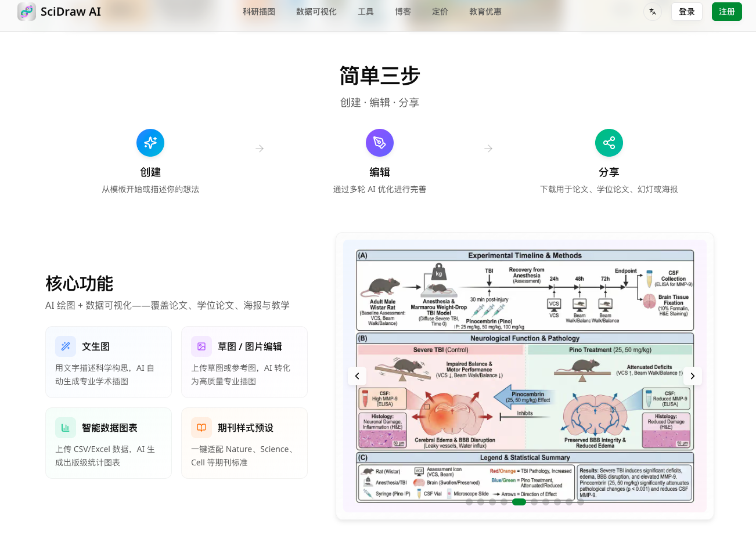Screen dimensions: 756x553
Task: Open the 科研插图 menu
Action: pos(259,12)
